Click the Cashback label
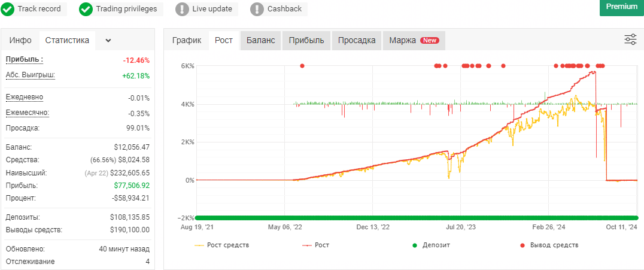Viewport: 644px width, 270px height. (284, 8)
